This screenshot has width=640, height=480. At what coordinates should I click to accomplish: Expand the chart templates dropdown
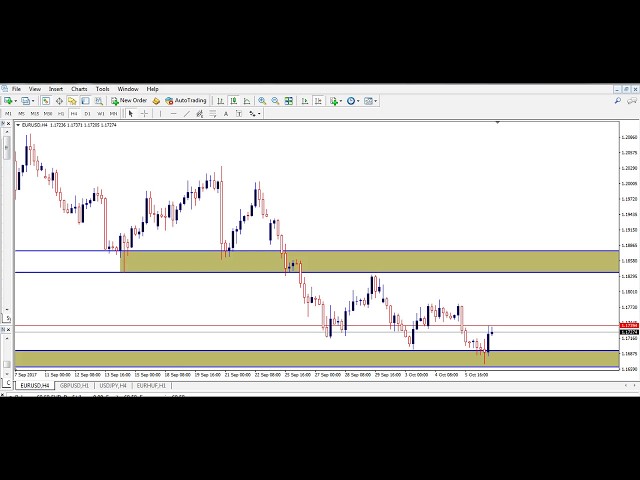pyautogui.click(x=377, y=101)
